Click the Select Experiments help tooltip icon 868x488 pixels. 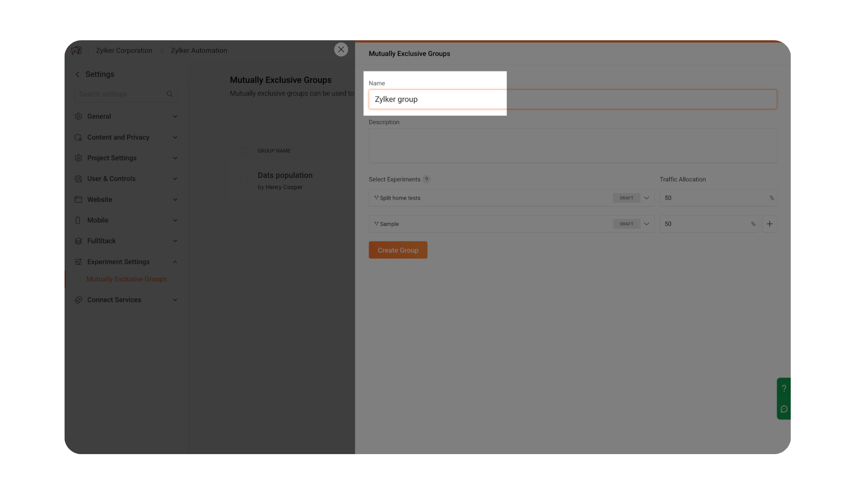pyautogui.click(x=426, y=179)
